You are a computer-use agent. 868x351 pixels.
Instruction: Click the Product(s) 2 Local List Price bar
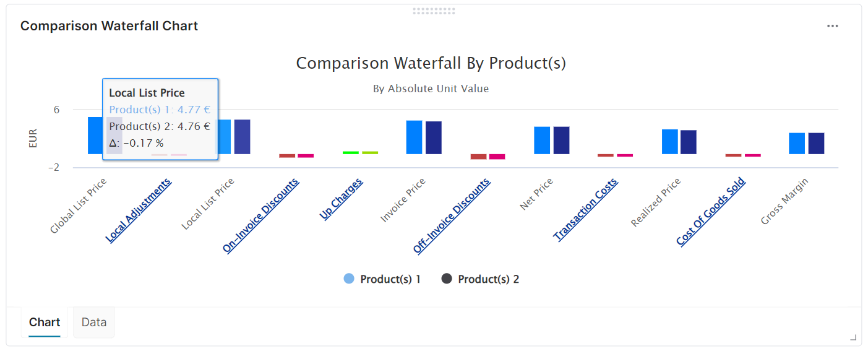pos(242,136)
